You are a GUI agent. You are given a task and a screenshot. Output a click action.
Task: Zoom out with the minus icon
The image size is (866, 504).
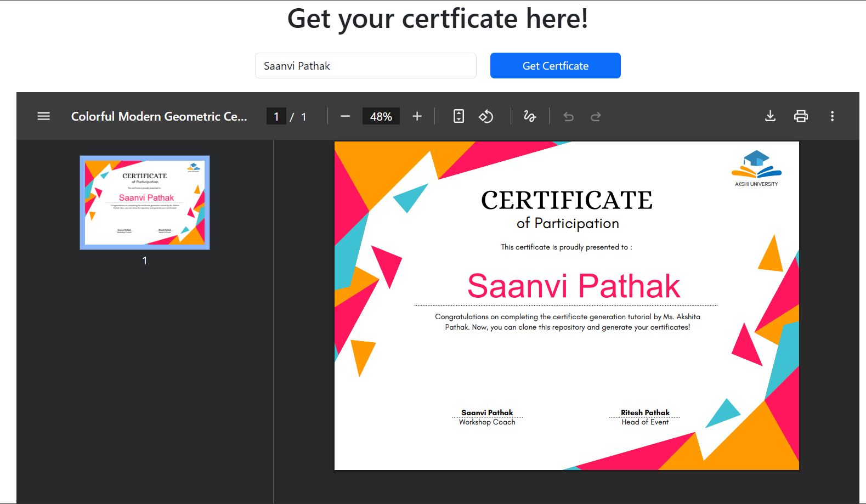pyautogui.click(x=345, y=116)
